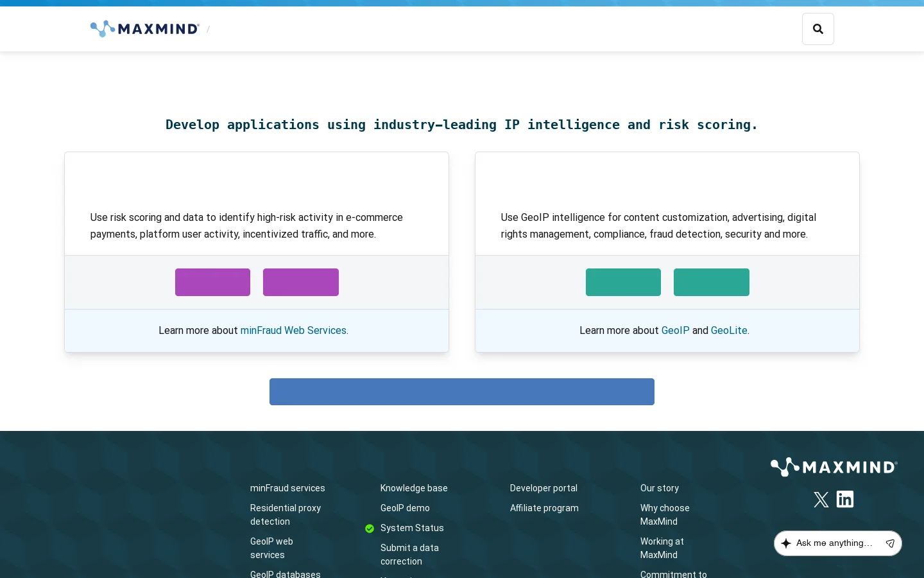The image size is (924, 578).
Task: Click the 'Use risk scoring and data' description
Action: click(246, 225)
